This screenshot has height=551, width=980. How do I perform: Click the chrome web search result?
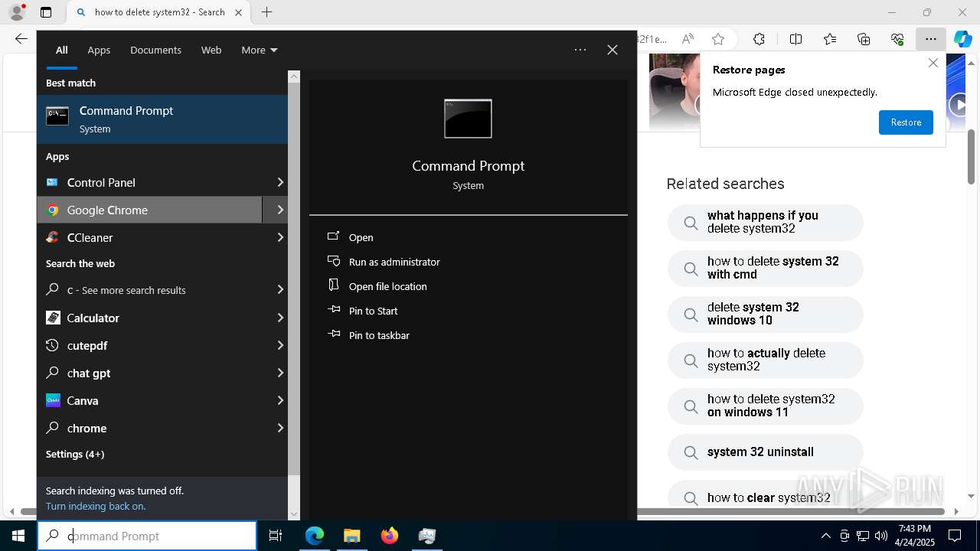[149, 428]
